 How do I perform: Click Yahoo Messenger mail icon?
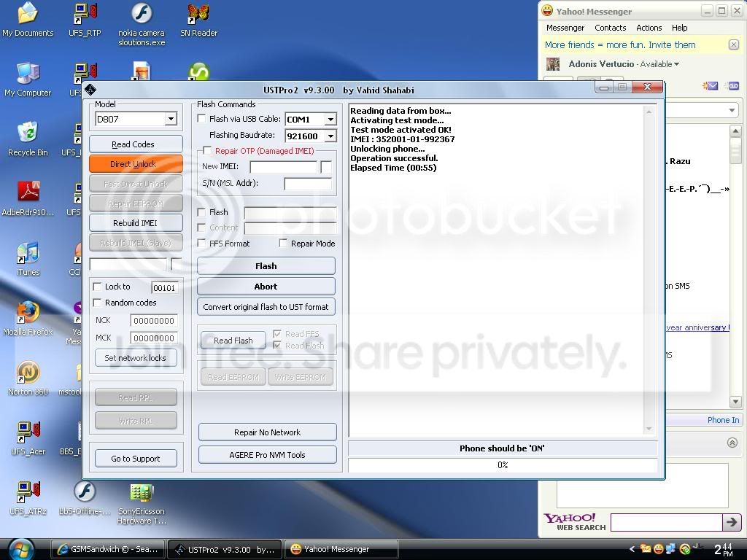(711, 86)
